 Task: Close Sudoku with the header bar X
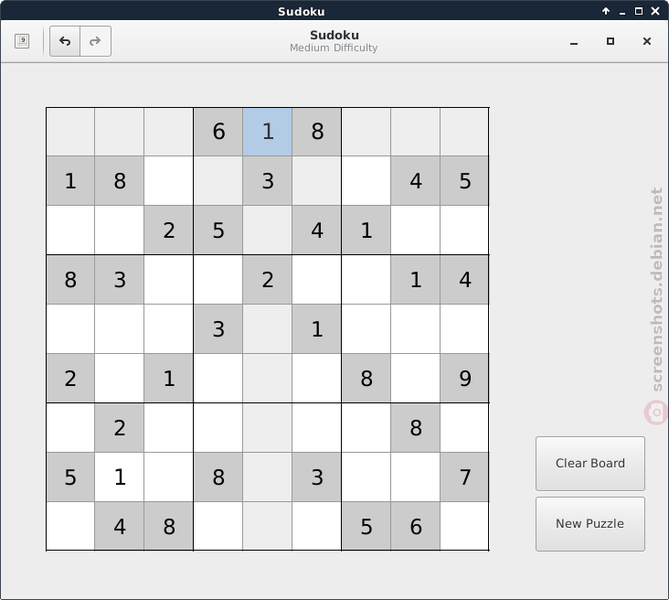coord(647,41)
